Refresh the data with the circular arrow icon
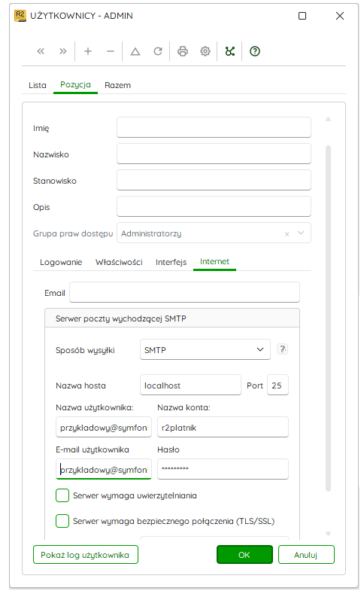Viewport: 364px width, 594px height. tap(158, 51)
